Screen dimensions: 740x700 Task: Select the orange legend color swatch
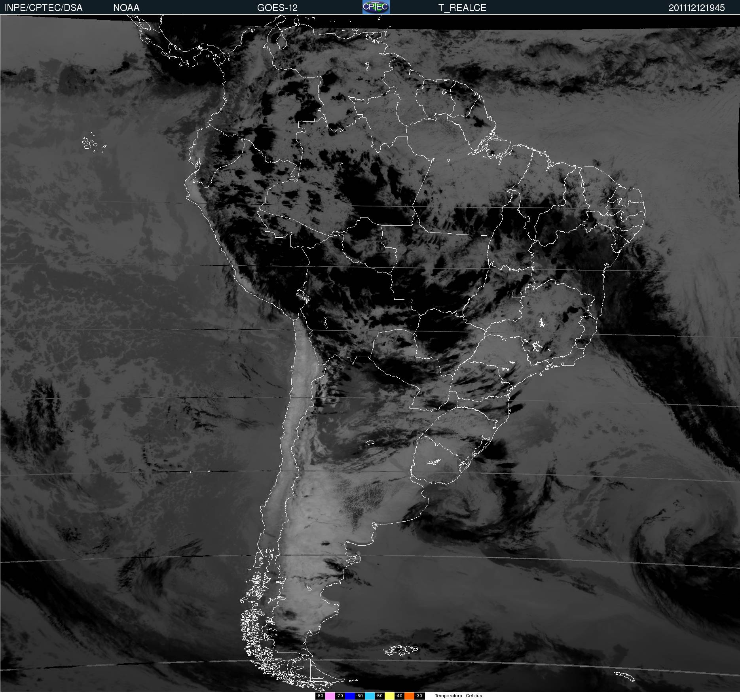[409, 696]
